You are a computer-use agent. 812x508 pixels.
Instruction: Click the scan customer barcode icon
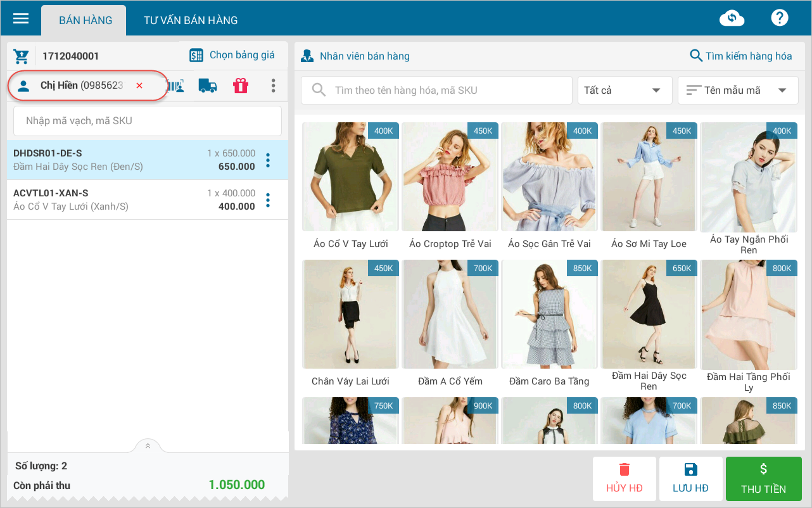[177, 86]
